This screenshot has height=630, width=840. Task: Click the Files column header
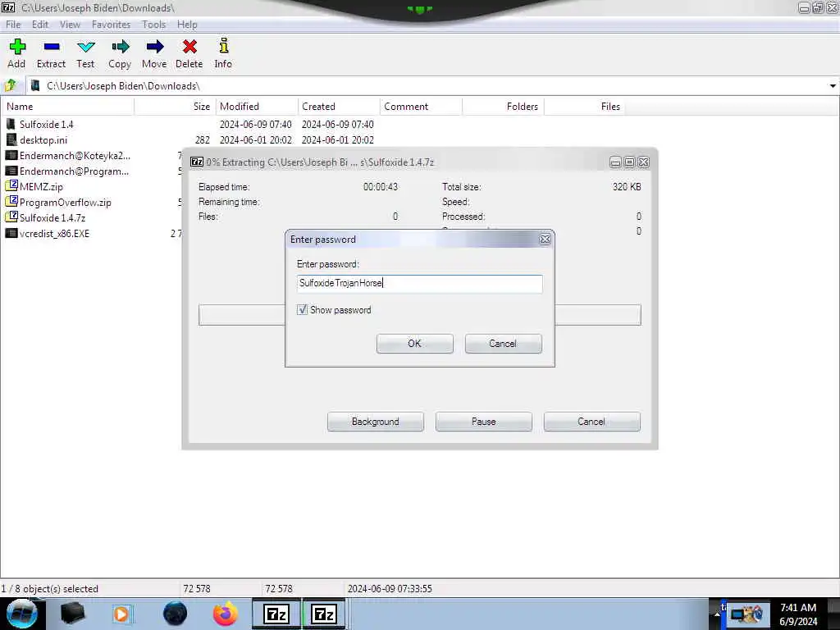coord(585,107)
